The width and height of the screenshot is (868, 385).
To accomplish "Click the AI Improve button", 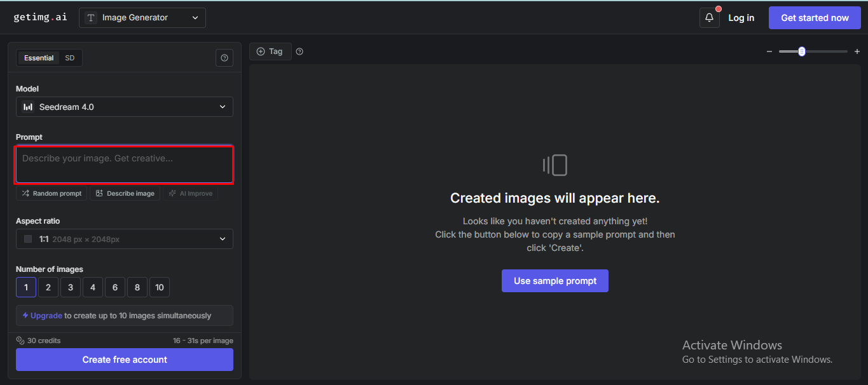I will click(190, 193).
